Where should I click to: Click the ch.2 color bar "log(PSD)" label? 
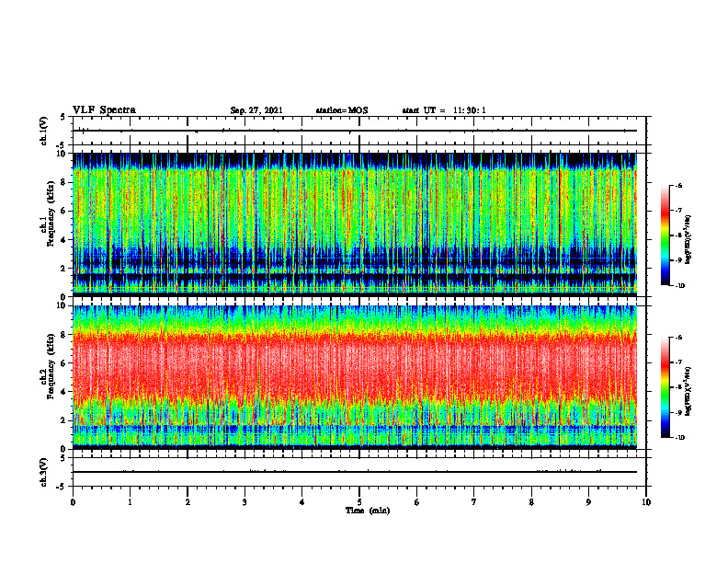click(688, 390)
